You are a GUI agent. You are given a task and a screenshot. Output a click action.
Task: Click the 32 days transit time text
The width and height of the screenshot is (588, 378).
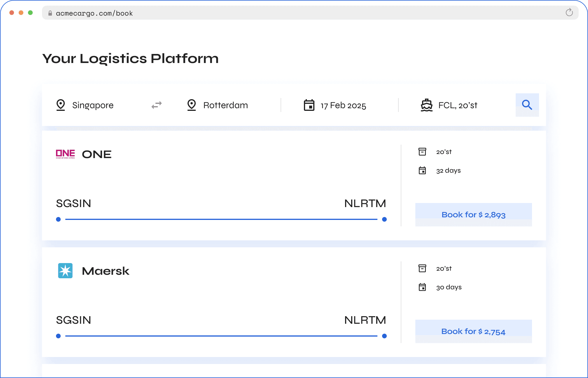click(449, 171)
